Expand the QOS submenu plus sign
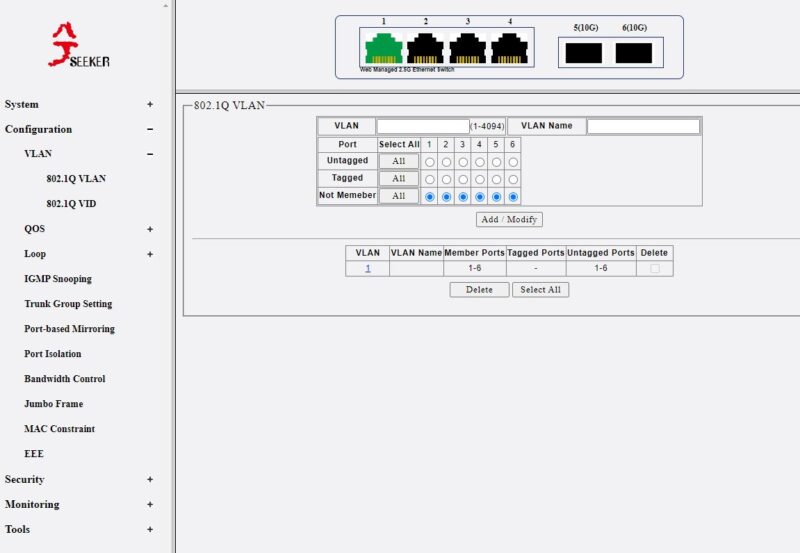The image size is (800, 553). (x=150, y=229)
